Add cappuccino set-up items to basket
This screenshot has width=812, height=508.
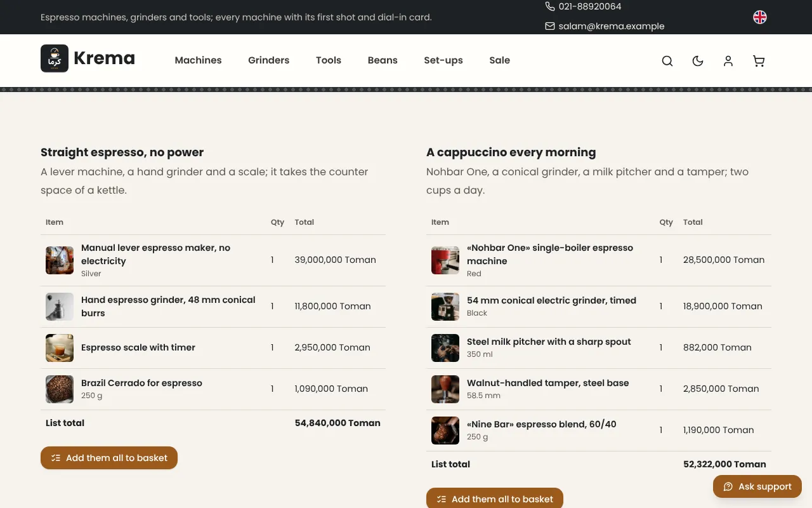495,498
